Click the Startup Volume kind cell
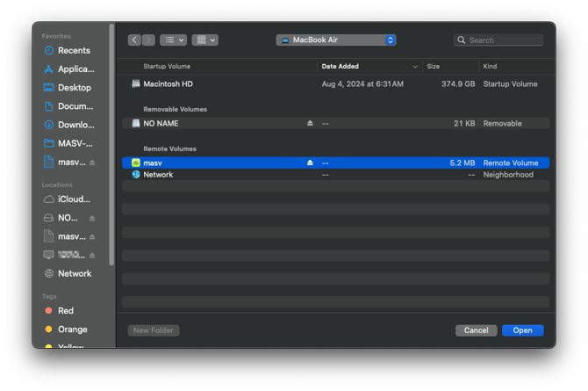588x391 pixels. coord(510,83)
